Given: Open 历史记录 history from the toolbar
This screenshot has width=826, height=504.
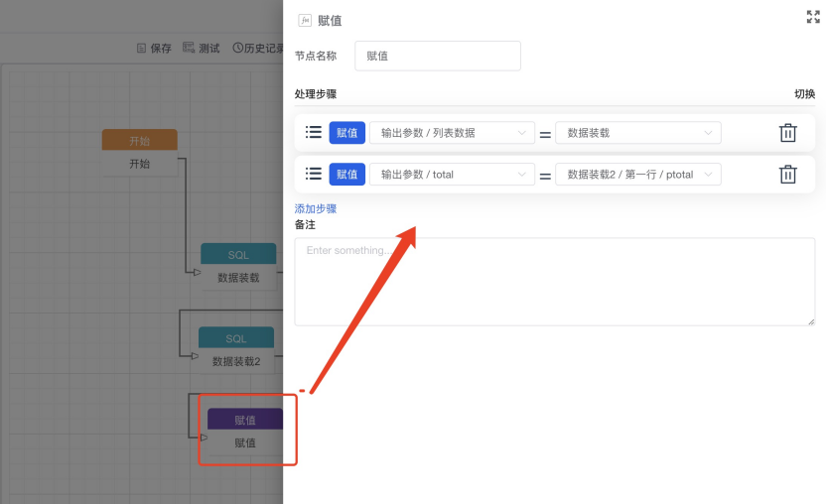Looking at the screenshot, I should pos(257,48).
